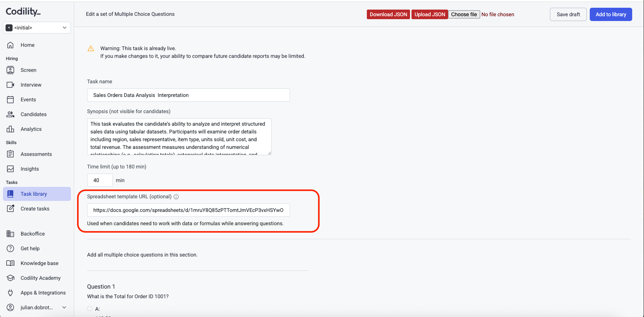Click 'What is the Total for Order ID 1001?' text
This screenshot has height=317, width=644.
(128, 296)
